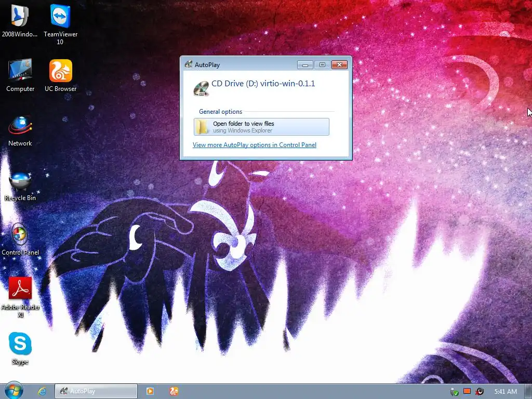Launch TeamViewer 10 from desktop

[60, 24]
